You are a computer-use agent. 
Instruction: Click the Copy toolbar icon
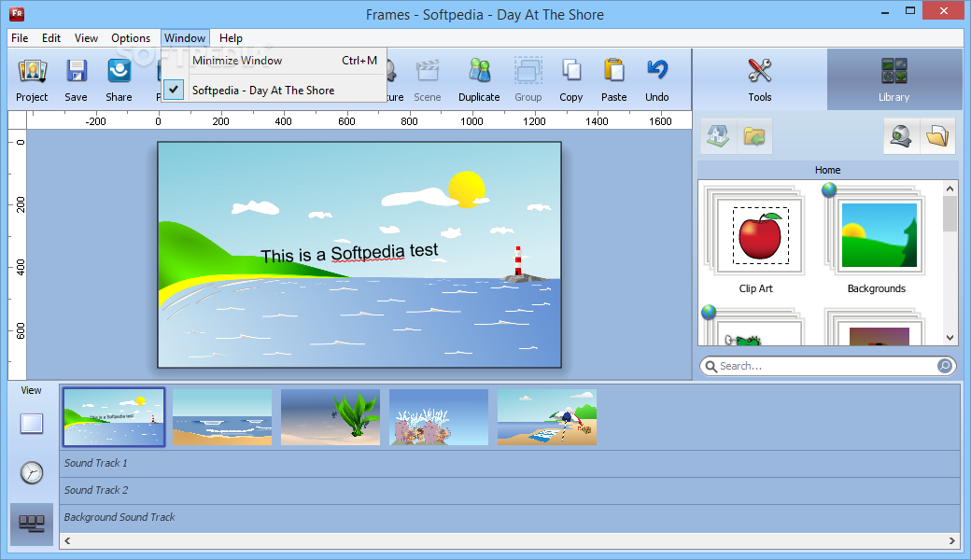[571, 71]
